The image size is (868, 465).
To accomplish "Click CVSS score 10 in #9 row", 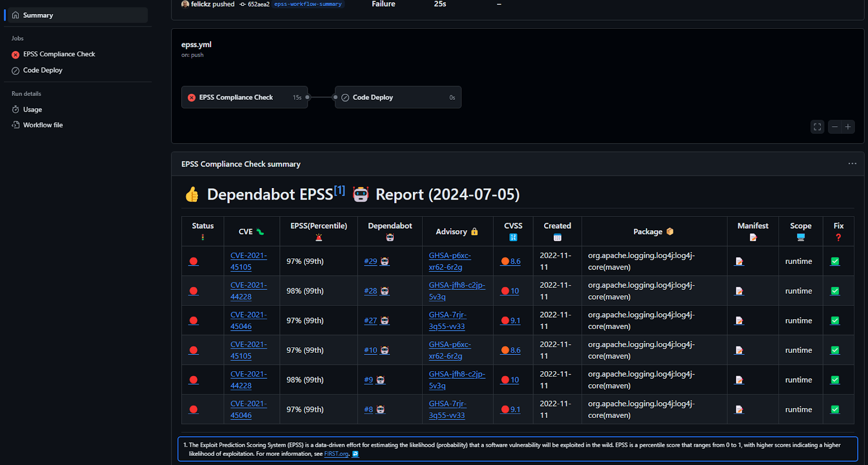I will [510, 380].
